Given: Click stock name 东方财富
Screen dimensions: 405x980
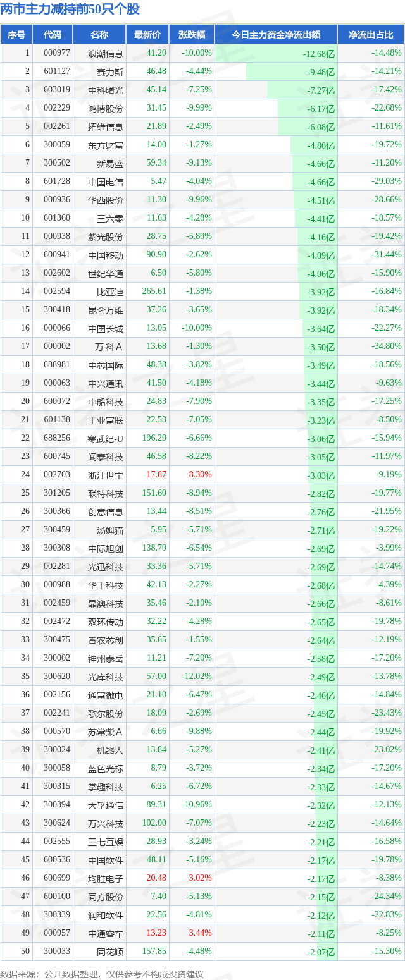Looking at the screenshot, I should click(106, 145).
